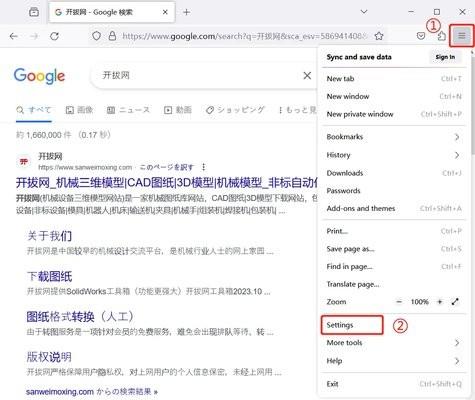Viewport: 475px width, 400px height.
Task: Reset zoom by clicking 100%
Action: pyautogui.click(x=419, y=302)
